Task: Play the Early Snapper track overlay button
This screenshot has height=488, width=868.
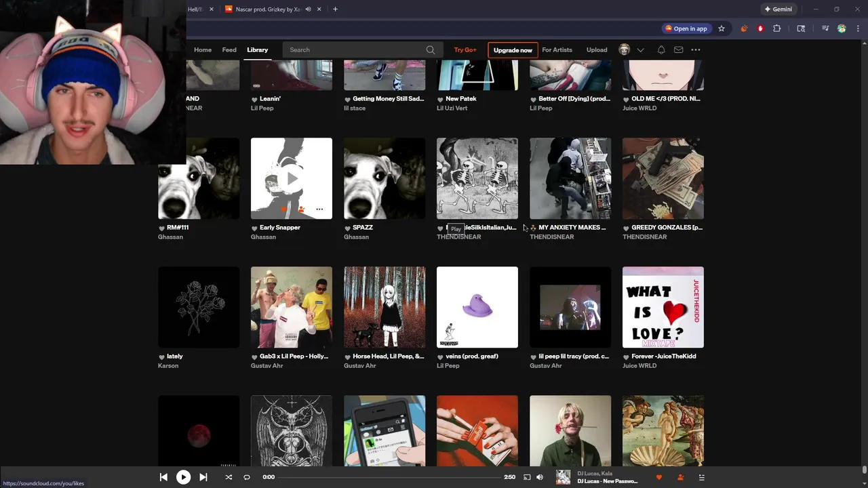Action: (x=292, y=179)
